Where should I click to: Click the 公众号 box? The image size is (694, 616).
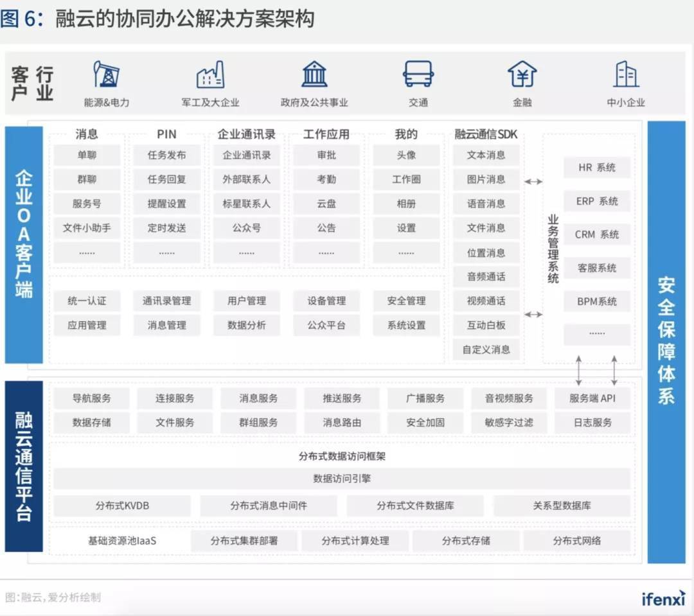click(x=247, y=228)
